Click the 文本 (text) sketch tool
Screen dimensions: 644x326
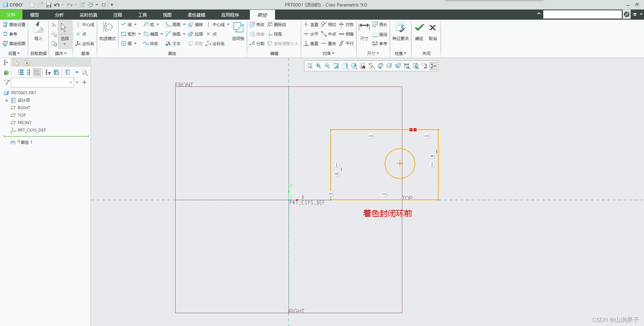[x=173, y=43]
